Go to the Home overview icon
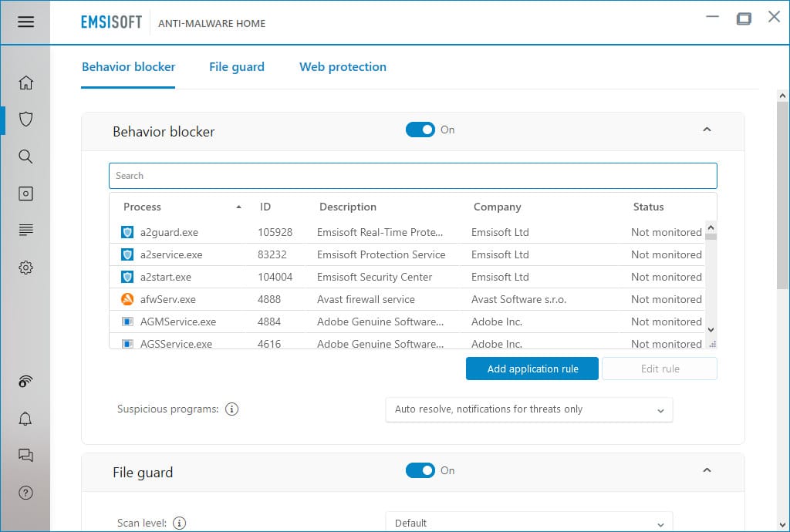790x532 pixels. tap(25, 82)
